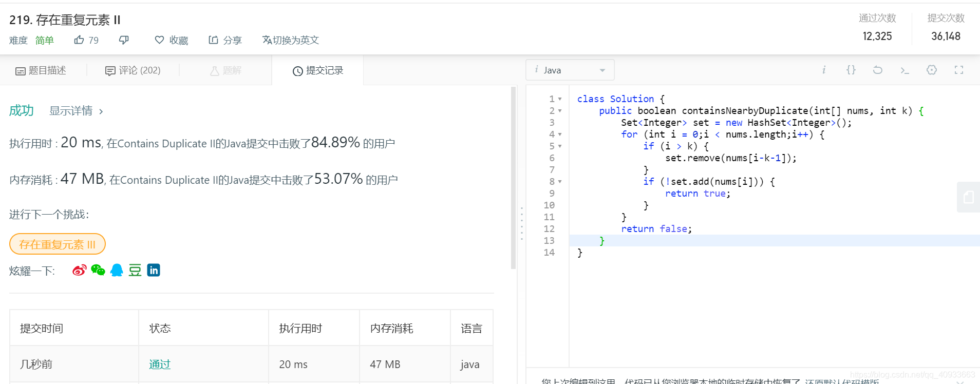Click the 提交时间 column header
The image size is (980, 384).
click(x=42, y=328)
